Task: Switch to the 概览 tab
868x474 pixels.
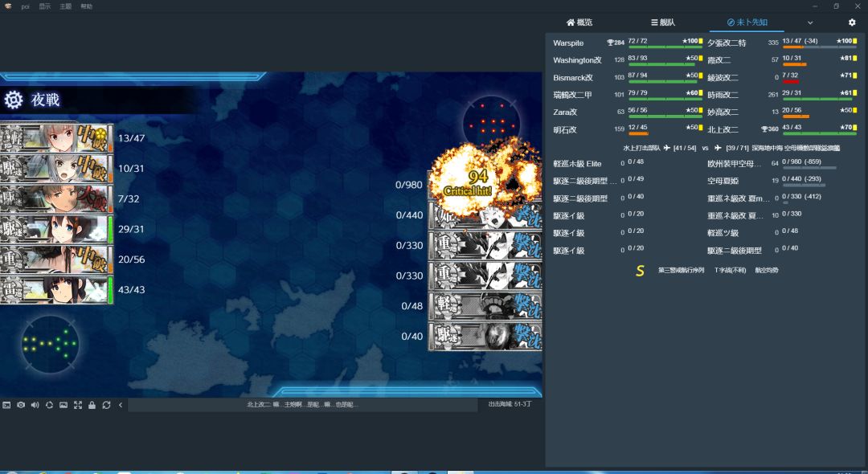Action: 579,22
